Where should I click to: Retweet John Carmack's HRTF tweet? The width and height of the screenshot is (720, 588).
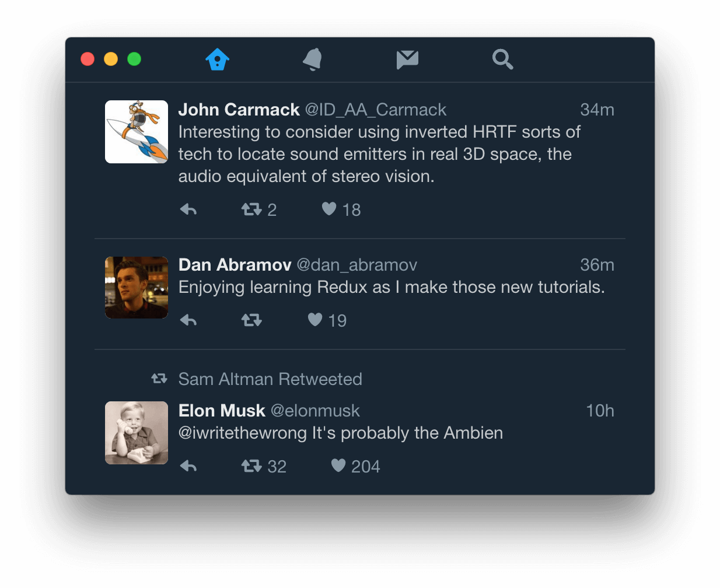[252, 209]
